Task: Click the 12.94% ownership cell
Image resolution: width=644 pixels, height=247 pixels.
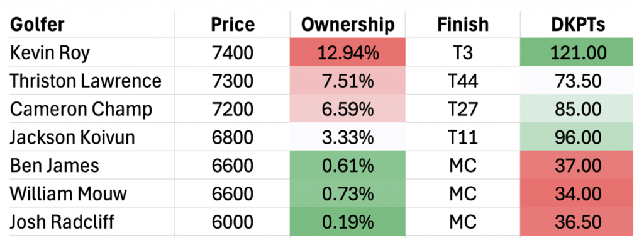Action: tap(347, 52)
